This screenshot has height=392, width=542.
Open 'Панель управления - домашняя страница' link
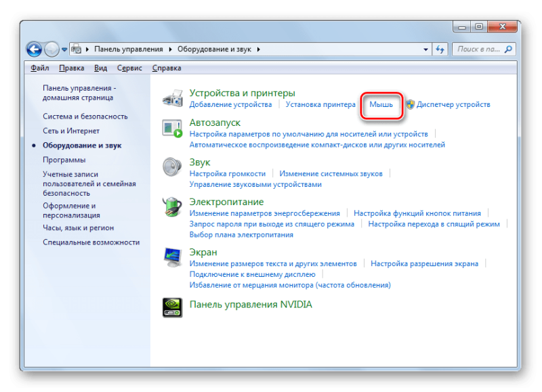(79, 93)
